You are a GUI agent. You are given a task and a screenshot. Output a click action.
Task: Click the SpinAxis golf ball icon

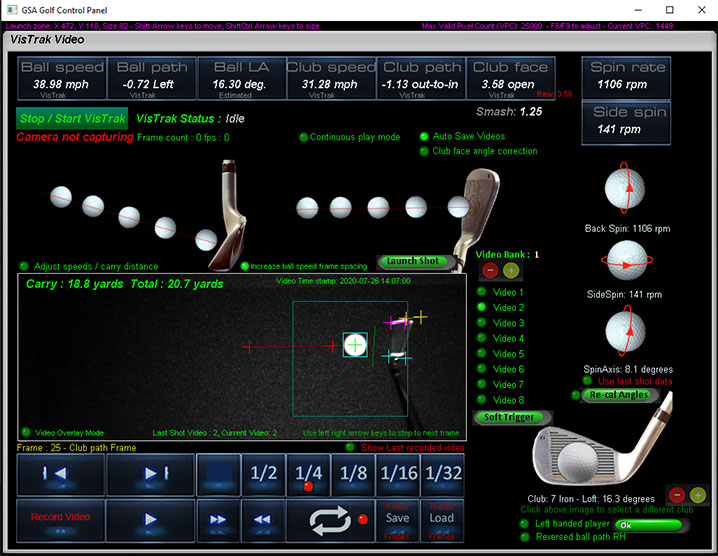[x=625, y=332]
